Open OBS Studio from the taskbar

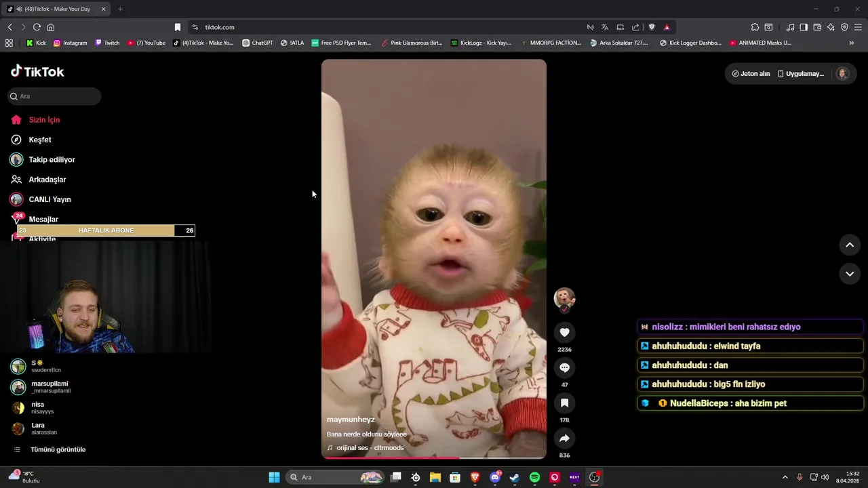[x=594, y=477]
